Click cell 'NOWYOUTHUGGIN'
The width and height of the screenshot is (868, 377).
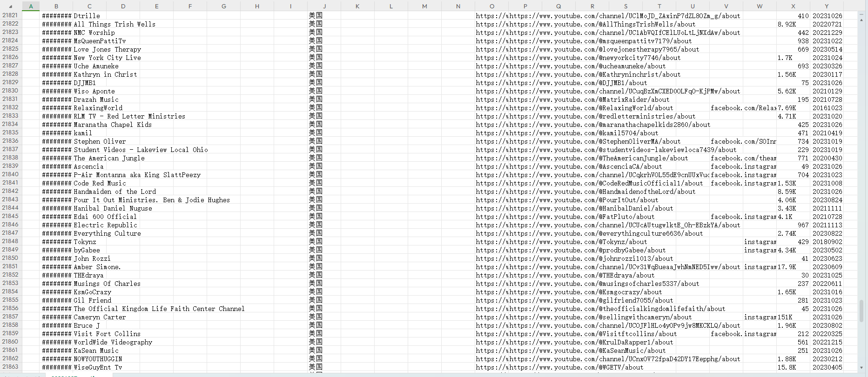click(98, 359)
